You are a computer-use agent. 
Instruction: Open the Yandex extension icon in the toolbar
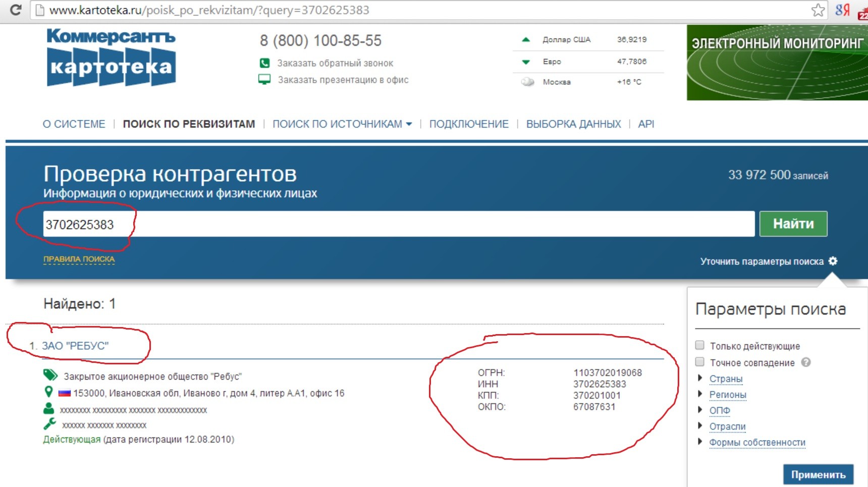tap(842, 10)
